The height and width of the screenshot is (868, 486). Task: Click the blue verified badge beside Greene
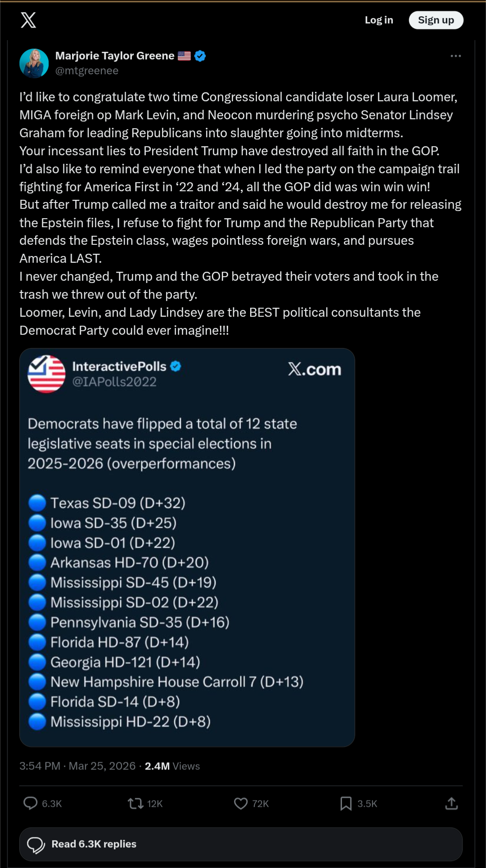point(200,56)
